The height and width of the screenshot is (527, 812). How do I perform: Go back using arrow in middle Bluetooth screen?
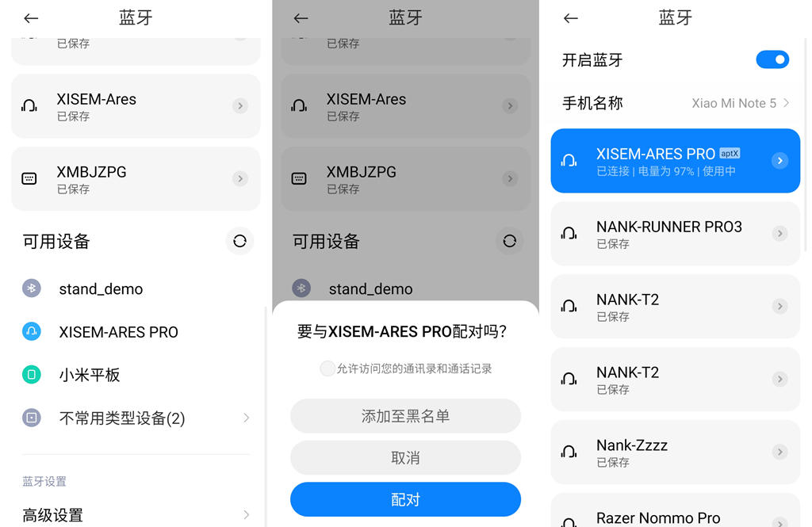(301, 18)
